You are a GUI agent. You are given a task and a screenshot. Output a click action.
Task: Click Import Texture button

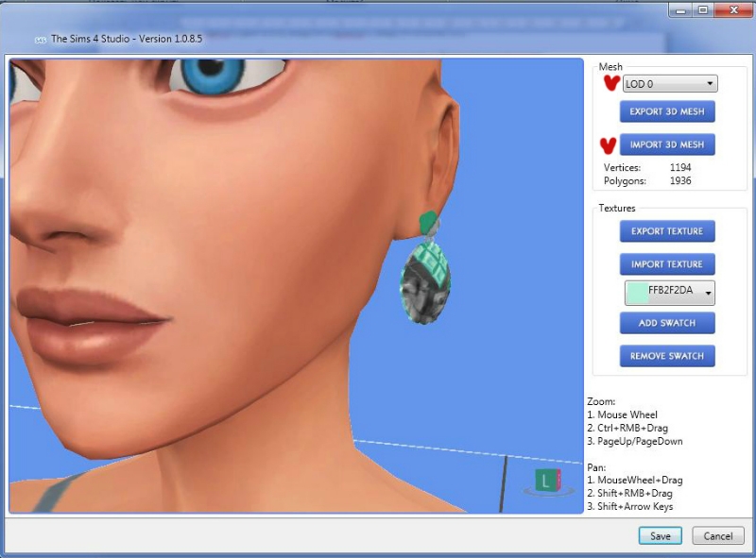(667, 264)
